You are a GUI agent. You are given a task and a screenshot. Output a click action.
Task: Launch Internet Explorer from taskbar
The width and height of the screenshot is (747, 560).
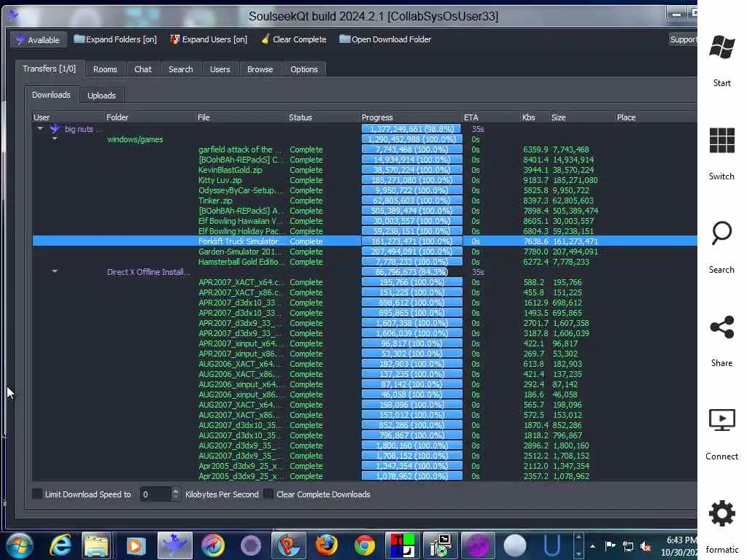point(61,545)
